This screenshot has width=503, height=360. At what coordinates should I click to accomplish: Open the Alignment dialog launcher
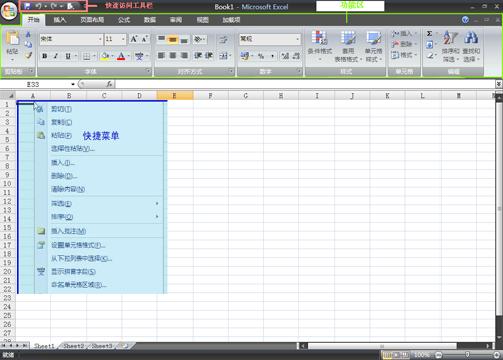pyautogui.click(x=231, y=71)
